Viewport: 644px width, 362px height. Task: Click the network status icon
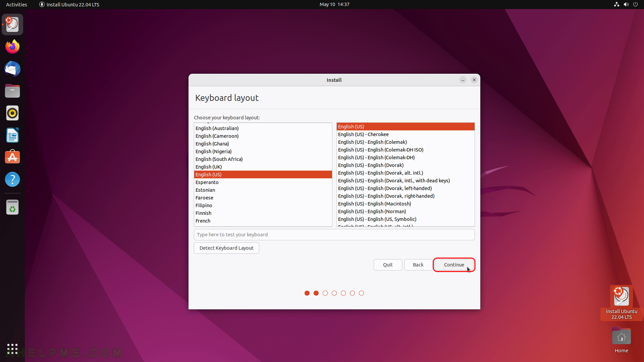tap(616, 4)
